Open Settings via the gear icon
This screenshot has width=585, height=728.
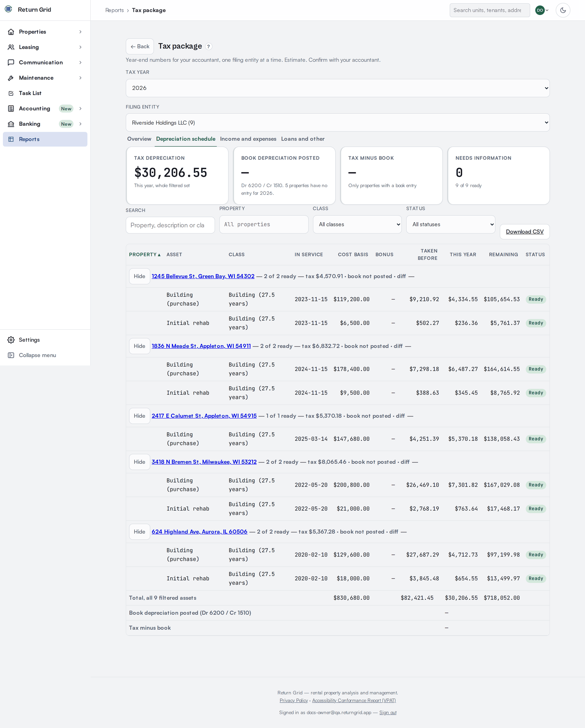11,340
